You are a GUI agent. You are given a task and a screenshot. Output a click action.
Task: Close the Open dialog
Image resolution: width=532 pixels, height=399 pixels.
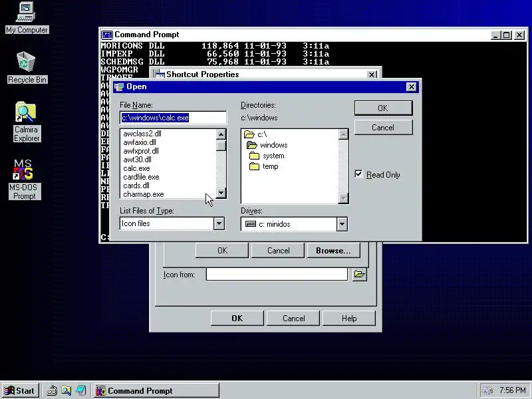tap(411, 87)
